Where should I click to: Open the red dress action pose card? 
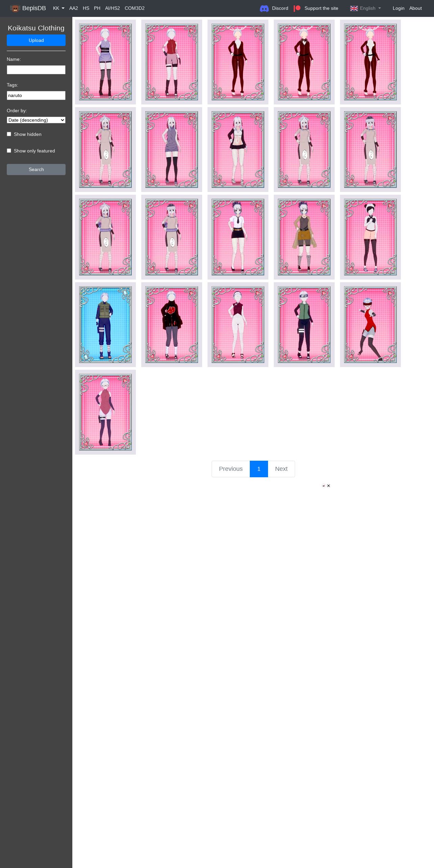coord(370,324)
